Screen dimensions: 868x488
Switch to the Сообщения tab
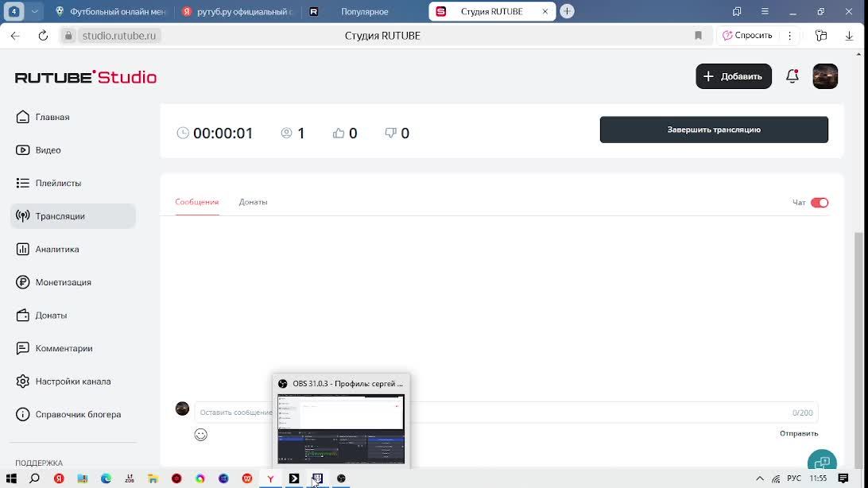[x=197, y=202]
